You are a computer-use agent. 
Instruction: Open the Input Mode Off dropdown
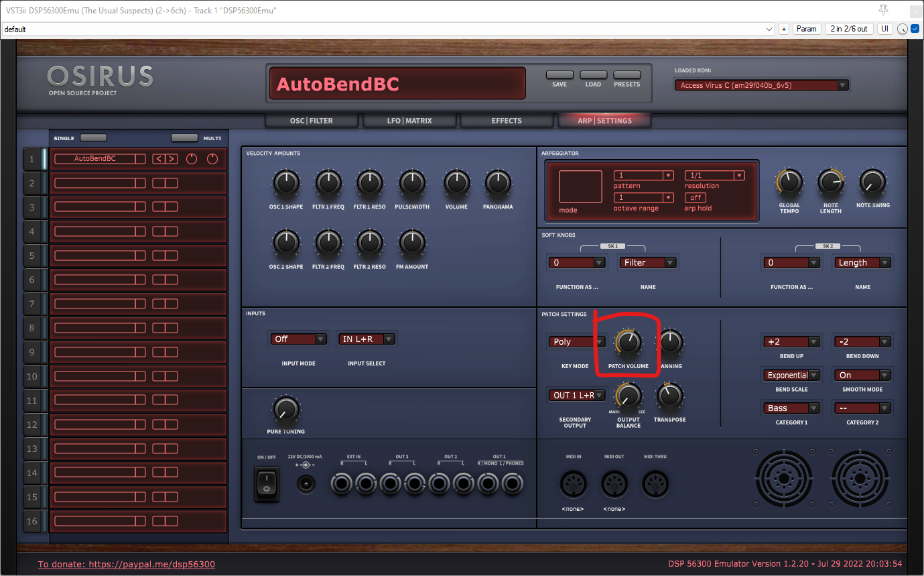(299, 339)
